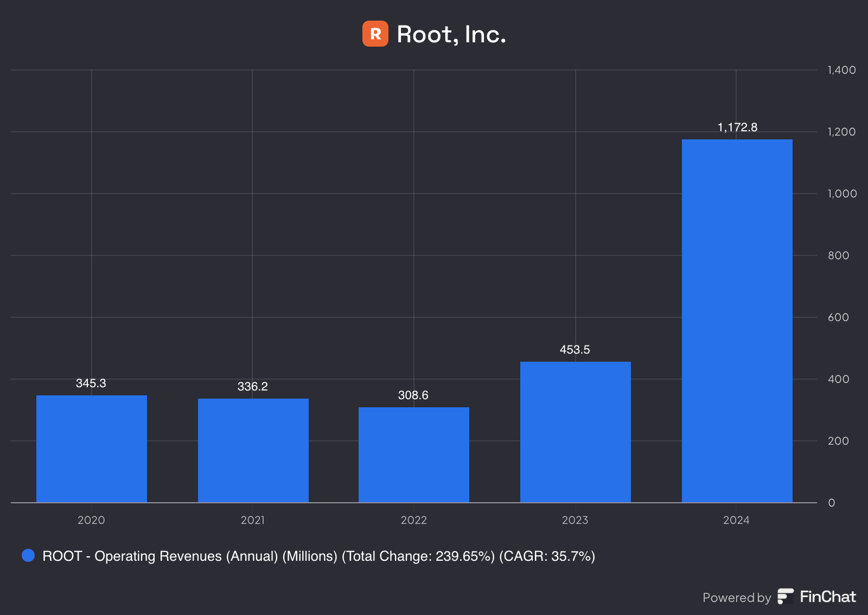This screenshot has height=615, width=868.
Task: Click the 2024 x-axis label
Action: [x=736, y=520]
